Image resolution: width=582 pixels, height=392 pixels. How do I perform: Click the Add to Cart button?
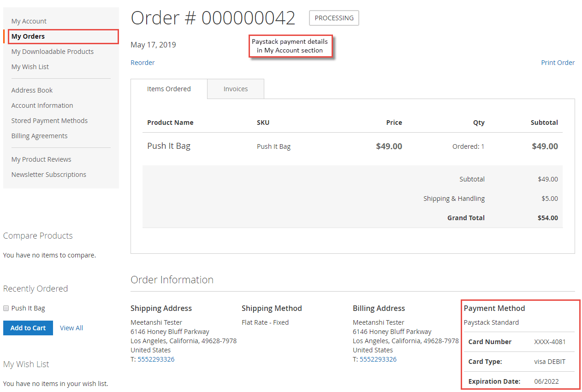tap(28, 328)
